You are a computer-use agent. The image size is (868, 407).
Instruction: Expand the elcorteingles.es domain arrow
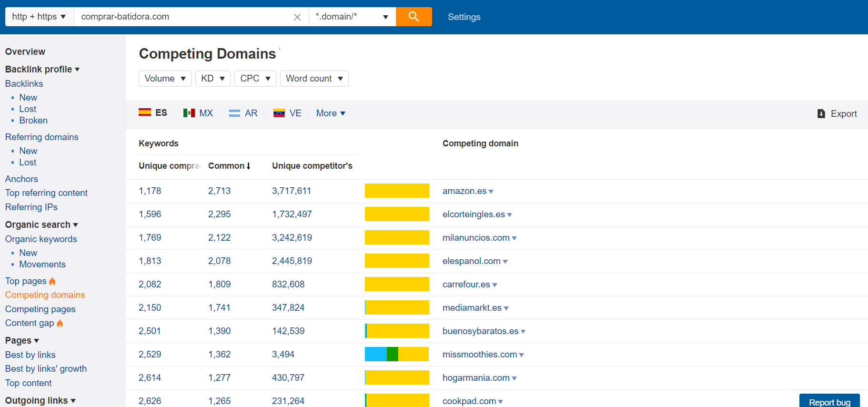pos(510,215)
